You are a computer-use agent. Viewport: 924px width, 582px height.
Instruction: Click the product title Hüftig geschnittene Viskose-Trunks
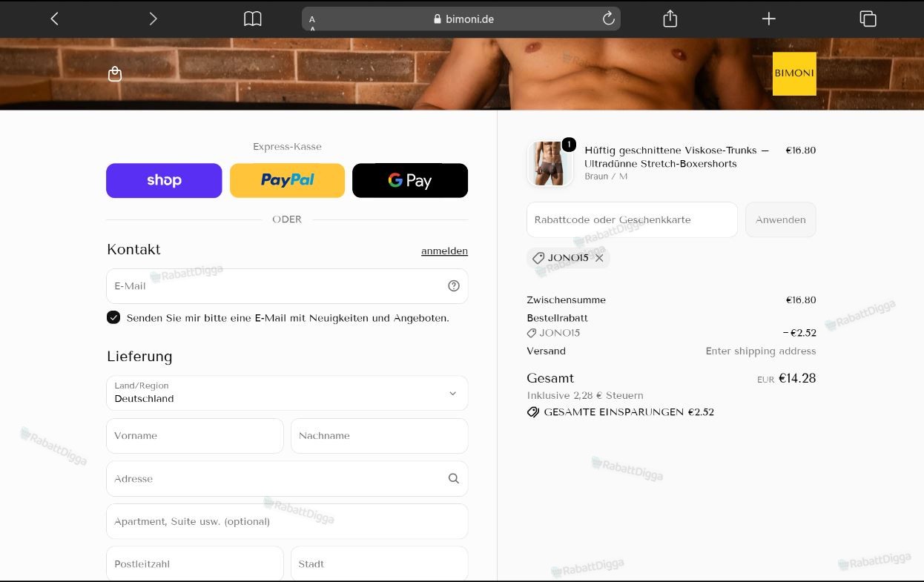pyautogui.click(x=677, y=156)
